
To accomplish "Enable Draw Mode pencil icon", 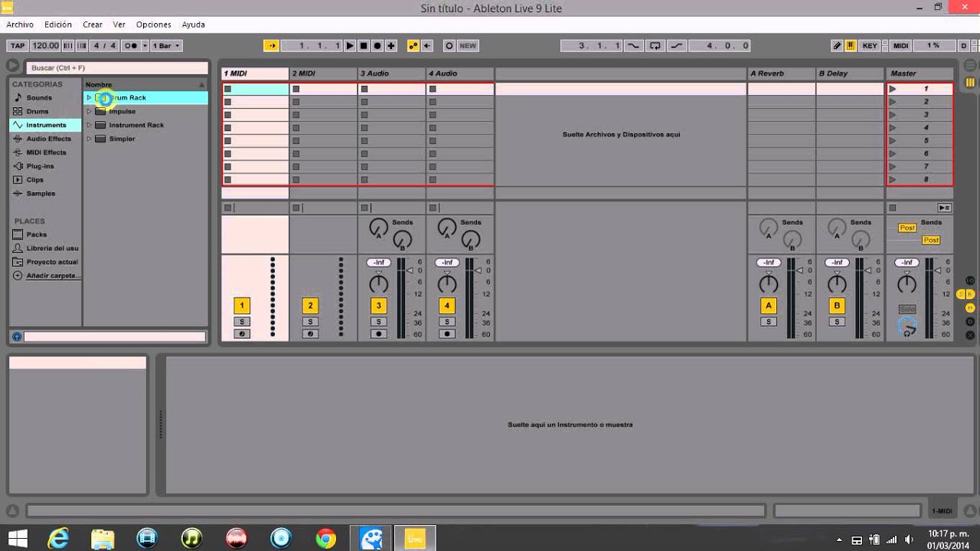I will (838, 46).
